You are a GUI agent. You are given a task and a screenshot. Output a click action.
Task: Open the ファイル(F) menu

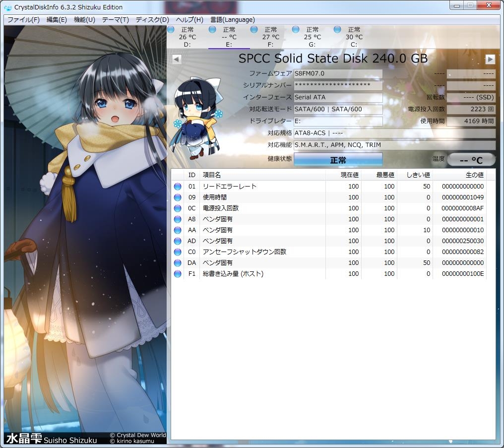[23, 20]
